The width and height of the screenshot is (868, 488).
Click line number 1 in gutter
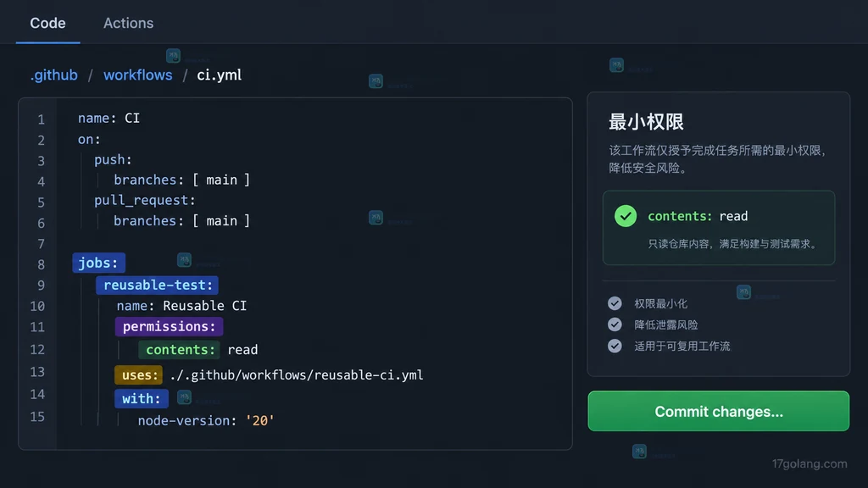pos(41,119)
